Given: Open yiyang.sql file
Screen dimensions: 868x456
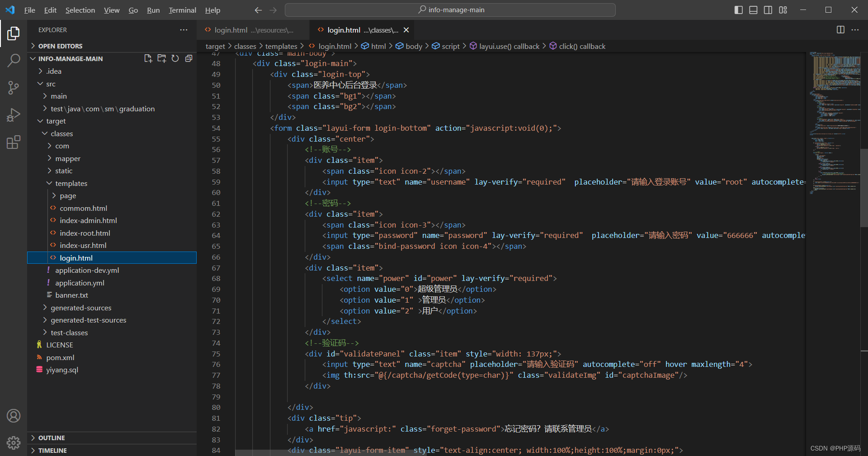Looking at the screenshot, I should coord(112,370).
